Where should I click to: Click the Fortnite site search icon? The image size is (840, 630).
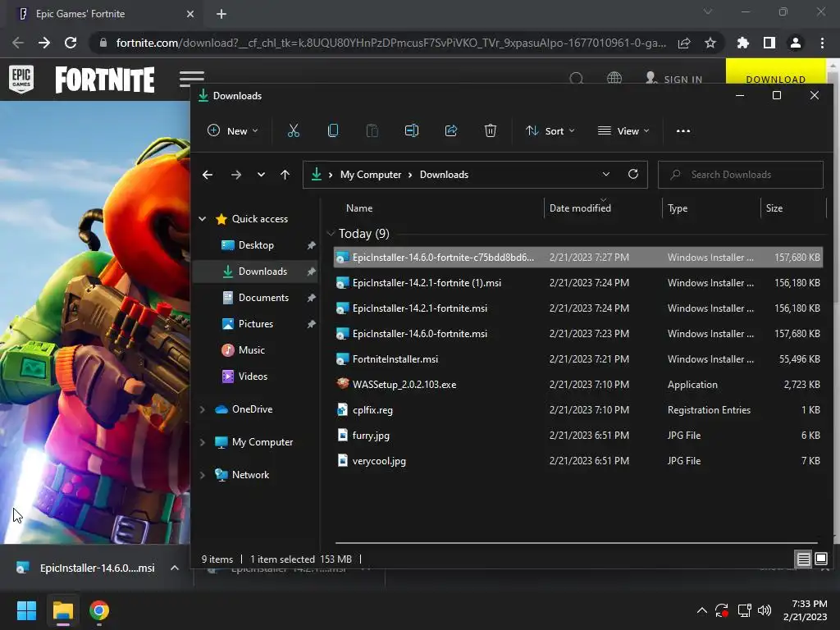tap(577, 79)
